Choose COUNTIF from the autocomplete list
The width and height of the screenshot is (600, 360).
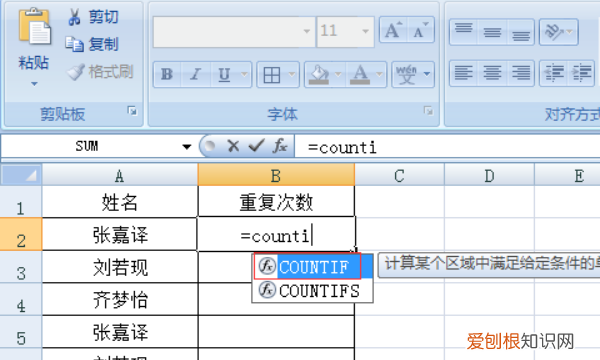point(312,266)
